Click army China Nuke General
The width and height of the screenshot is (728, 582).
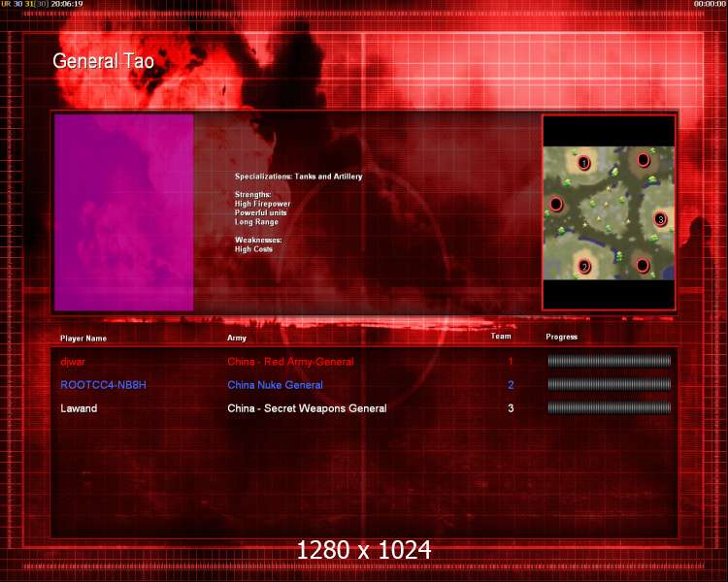[276, 385]
